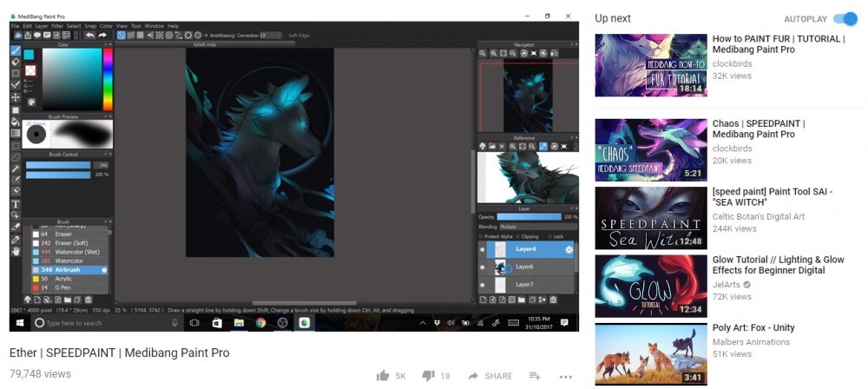Open the clockbirds channel link under Chaos
Screen dimensions: 868x389
732,148
